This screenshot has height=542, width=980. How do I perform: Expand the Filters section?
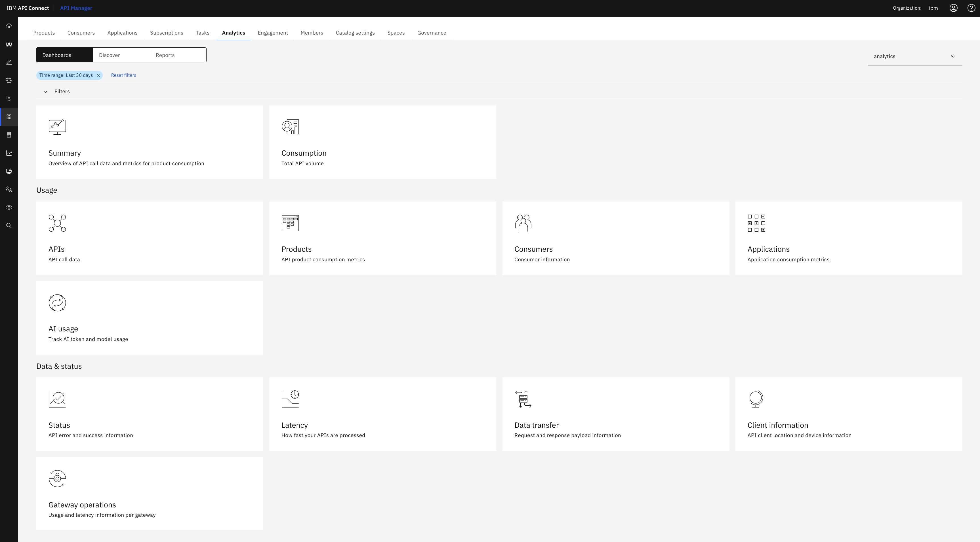click(62, 91)
